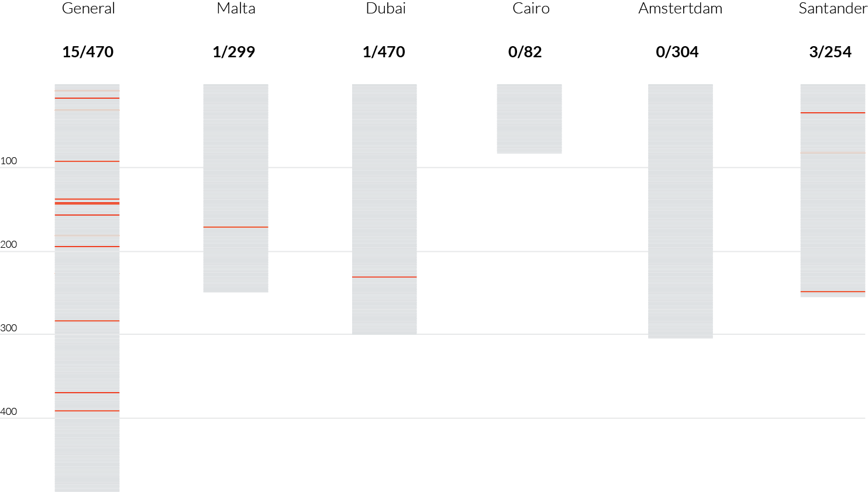The width and height of the screenshot is (868, 492).
Task: Click the 1/299 count under Malta
Action: (234, 52)
